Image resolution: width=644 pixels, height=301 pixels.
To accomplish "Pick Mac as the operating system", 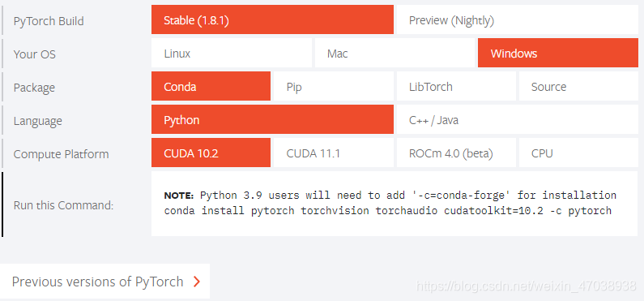I will [x=395, y=53].
